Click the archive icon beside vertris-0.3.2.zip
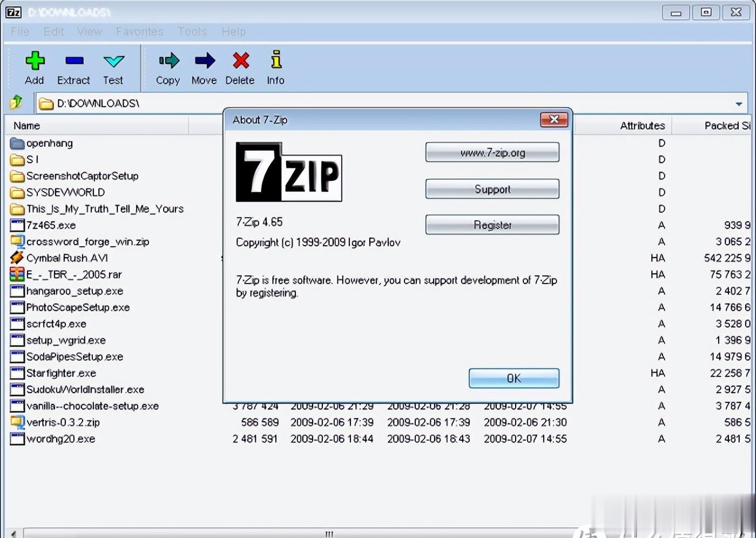Viewport: 756px width, 538px height. (x=17, y=422)
